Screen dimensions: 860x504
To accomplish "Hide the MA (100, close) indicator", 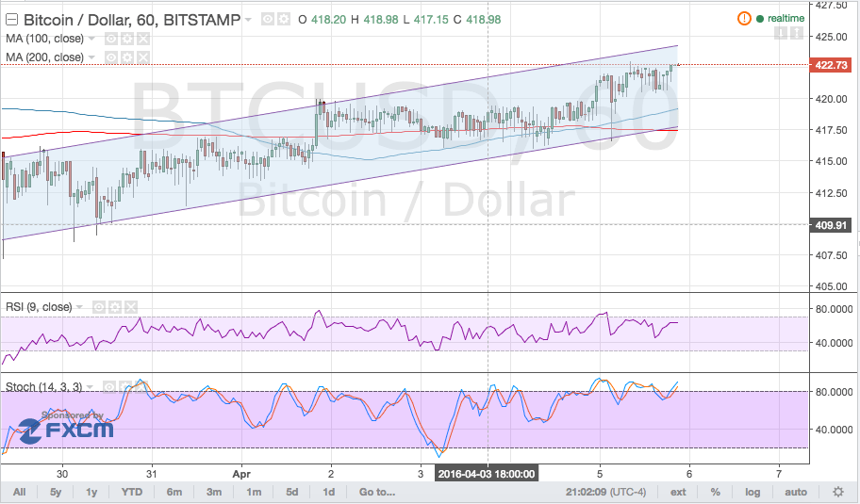I will [x=111, y=39].
